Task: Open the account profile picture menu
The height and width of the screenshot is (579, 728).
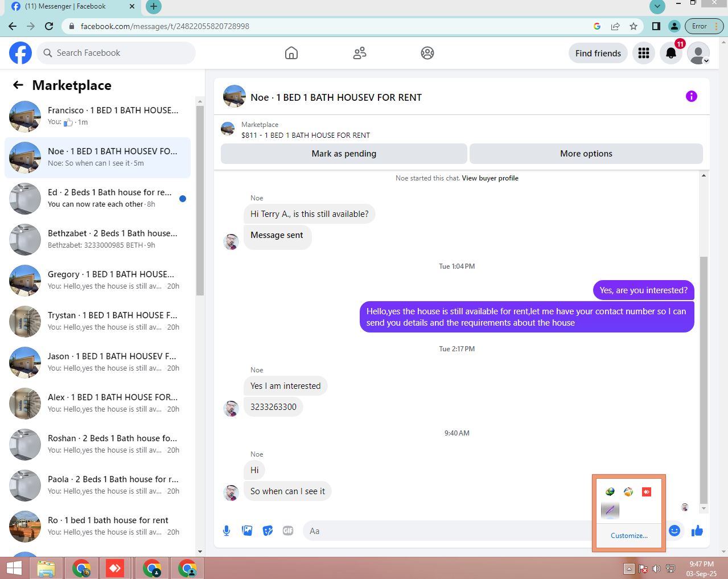Action: (698, 53)
